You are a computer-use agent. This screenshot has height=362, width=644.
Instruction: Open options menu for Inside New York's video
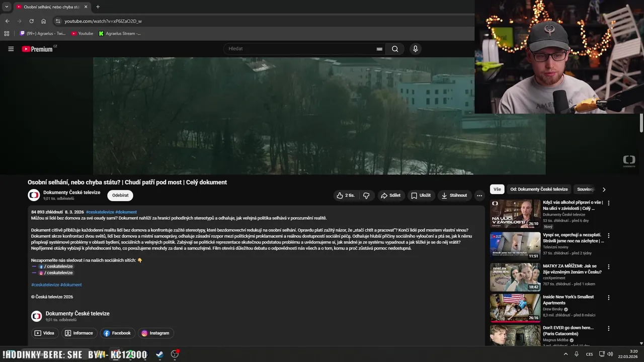tap(608, 298)
